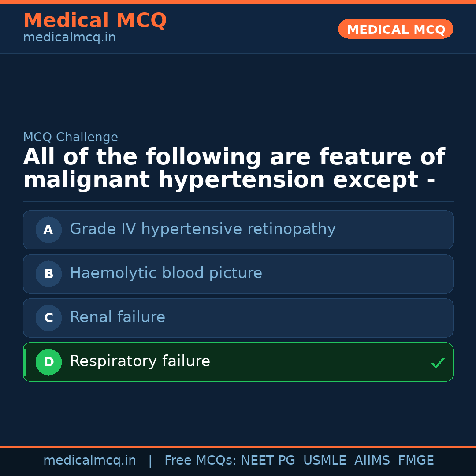The height and width of the screenshot is (476, 476).
Task: Click the circular C badge icon
Action: coord(48,318)
